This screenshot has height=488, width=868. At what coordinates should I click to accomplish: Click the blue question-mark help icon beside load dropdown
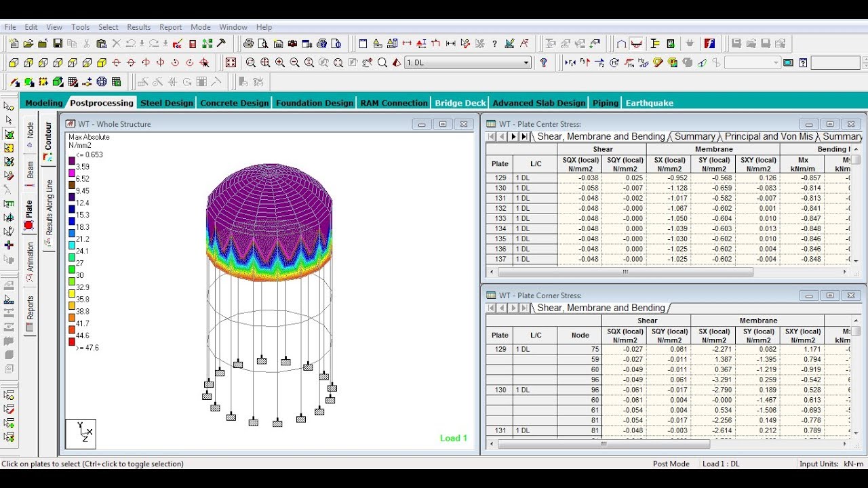click(543, 62)
